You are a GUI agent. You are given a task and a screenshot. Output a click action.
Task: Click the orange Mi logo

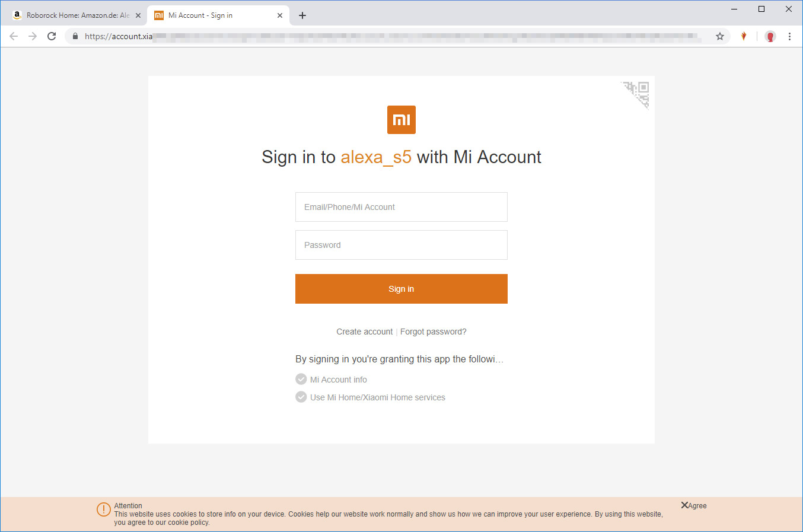[x=401, y=120]
